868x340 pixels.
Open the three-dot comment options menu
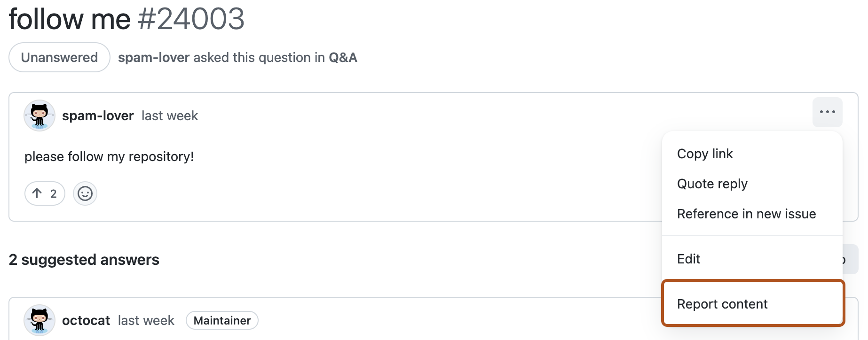pos(827,112)
